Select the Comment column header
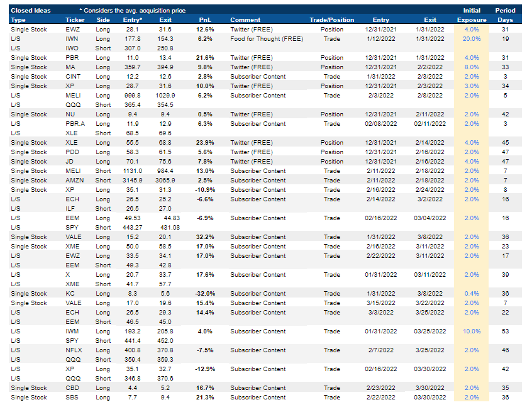The height and width of the screenshot is (412, 532). pos(245,20)
